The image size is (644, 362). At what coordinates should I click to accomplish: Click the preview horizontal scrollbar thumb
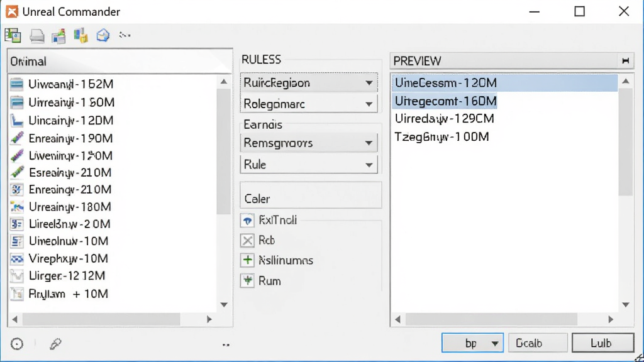tap(491, 319)
